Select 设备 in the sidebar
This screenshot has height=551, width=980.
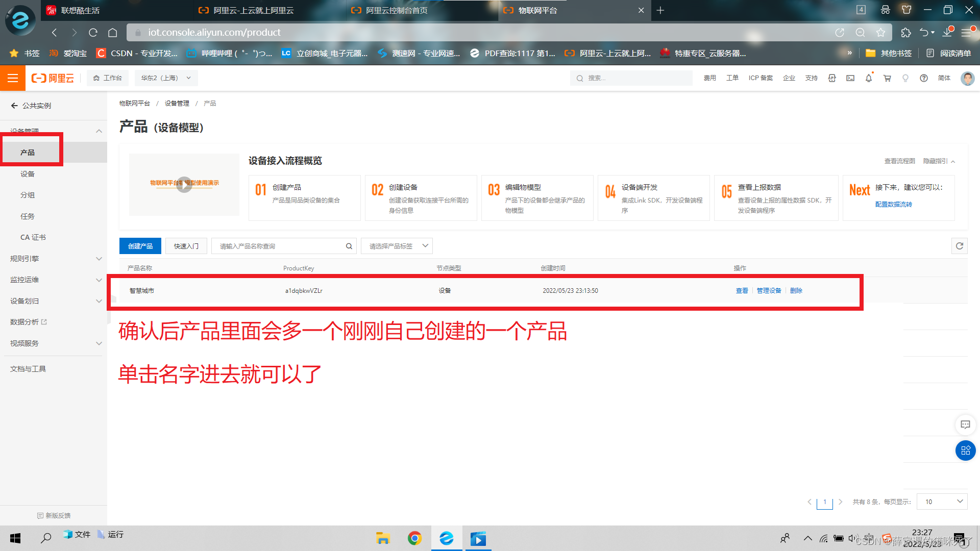[28, 174]
